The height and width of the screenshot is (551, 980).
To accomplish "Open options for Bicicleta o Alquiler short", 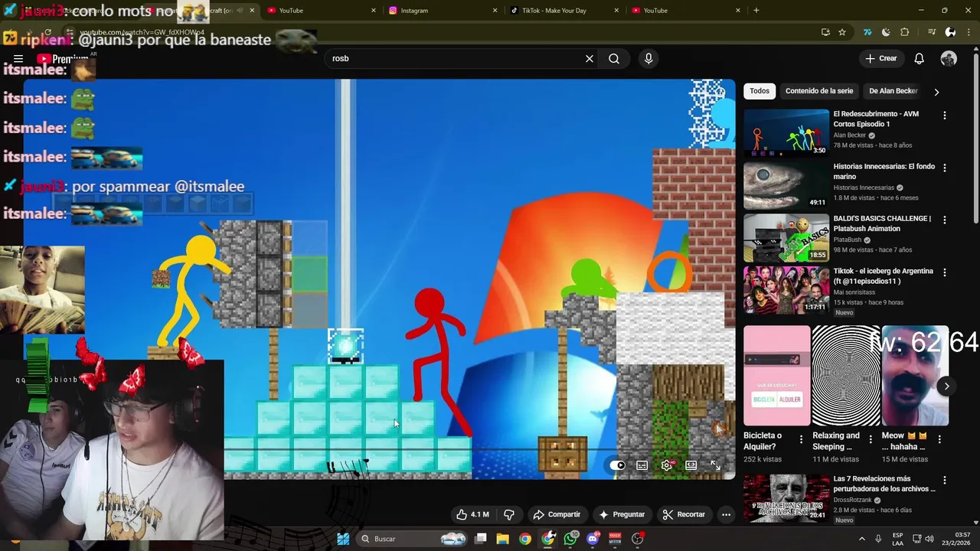I will pos(802,439).
